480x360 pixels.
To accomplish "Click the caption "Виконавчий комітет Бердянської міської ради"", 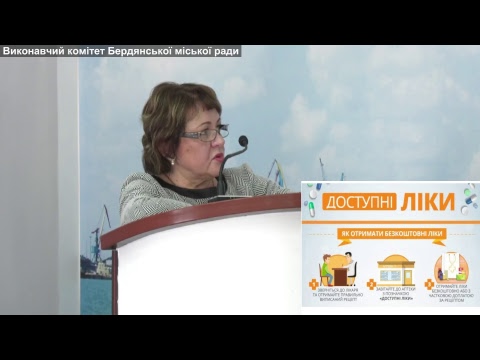I will click(121, 51).
